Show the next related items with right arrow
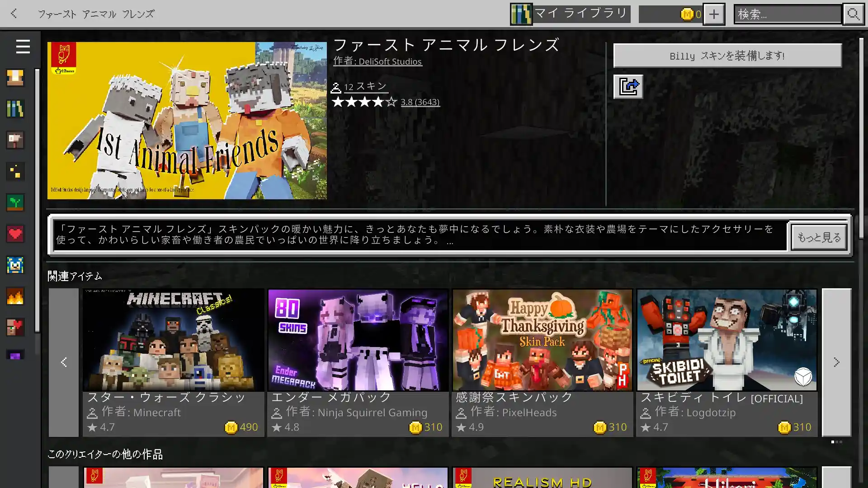 point(836,362)
